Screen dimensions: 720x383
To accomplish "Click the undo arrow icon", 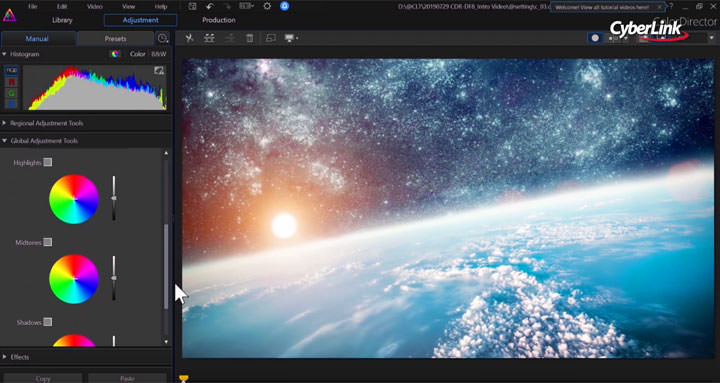I will pyautogui.click(x=210, y=6).
